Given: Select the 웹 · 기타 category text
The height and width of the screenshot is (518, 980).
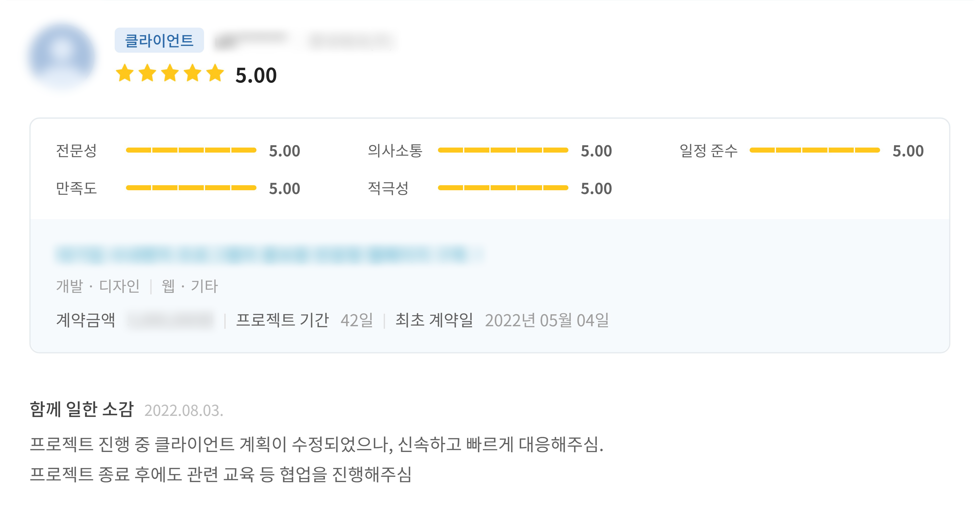Looking at the screenshot, I should point(189,286).
